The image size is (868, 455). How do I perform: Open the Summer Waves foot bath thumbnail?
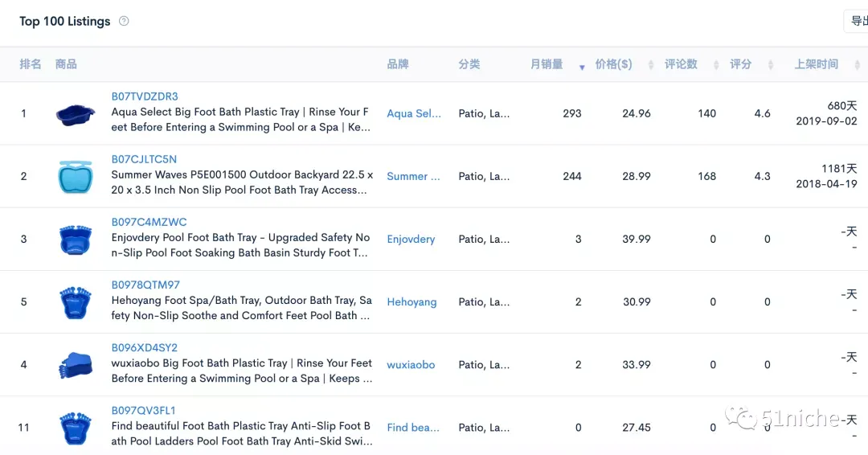(76, 177)
